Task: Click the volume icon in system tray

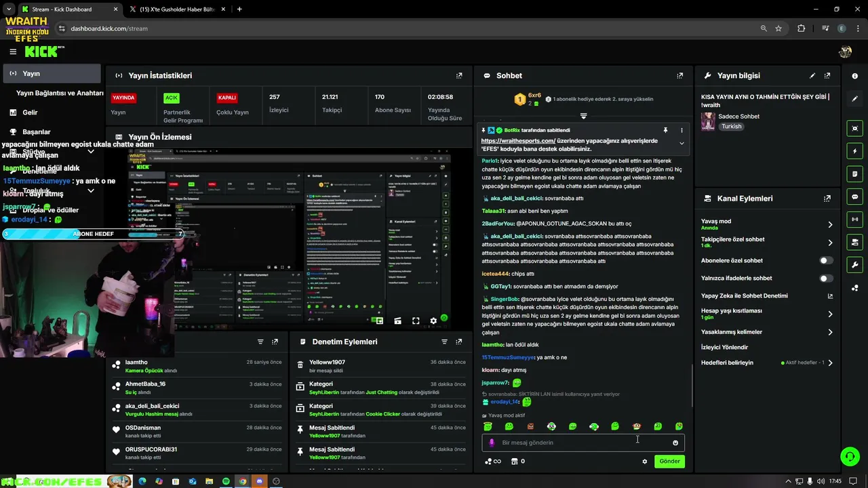Action: 820,481
